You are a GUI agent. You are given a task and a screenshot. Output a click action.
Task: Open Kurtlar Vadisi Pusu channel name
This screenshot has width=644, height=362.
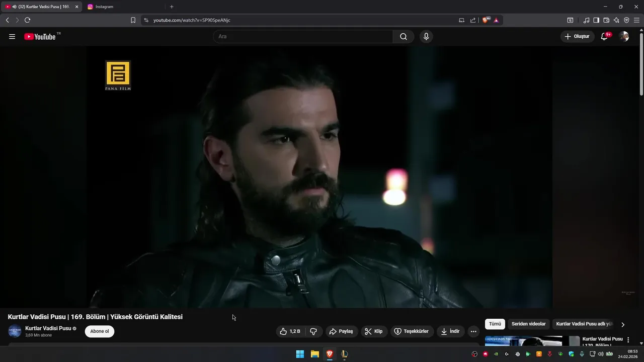click(x=48, y=328)
